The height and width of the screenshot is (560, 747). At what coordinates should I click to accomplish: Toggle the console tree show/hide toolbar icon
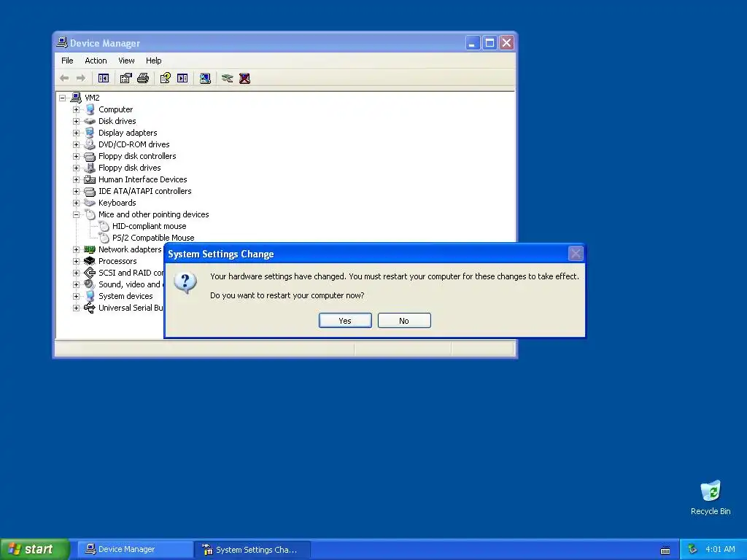tap(104, 78)
